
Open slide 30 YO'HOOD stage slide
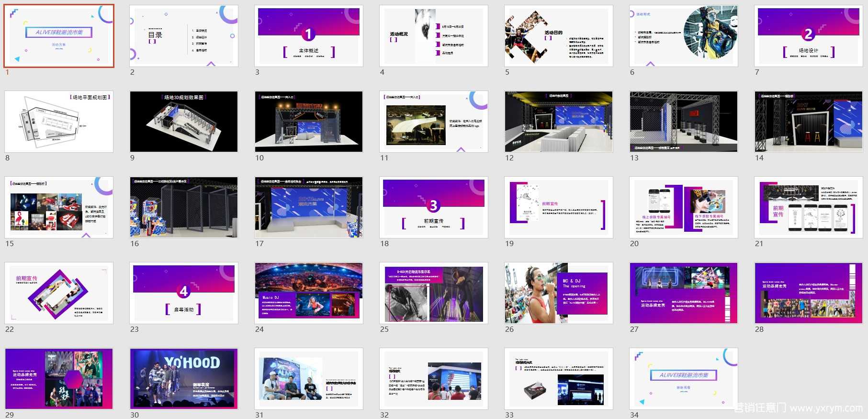184,379
